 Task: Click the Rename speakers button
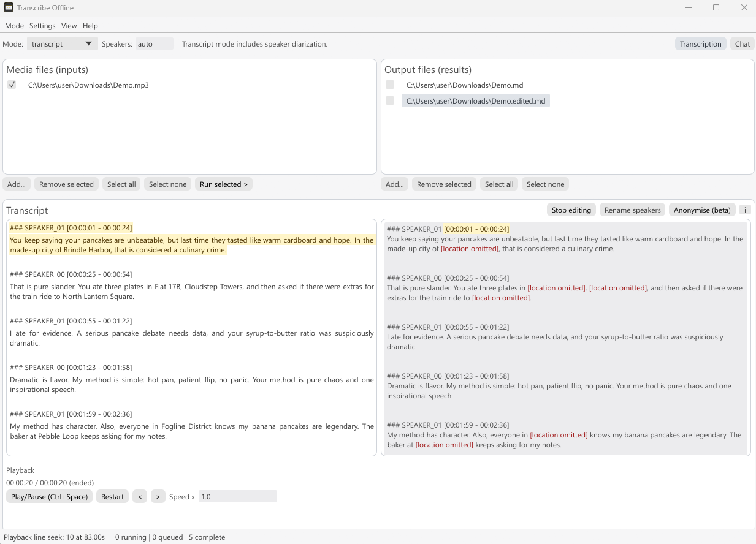[632, 210]
